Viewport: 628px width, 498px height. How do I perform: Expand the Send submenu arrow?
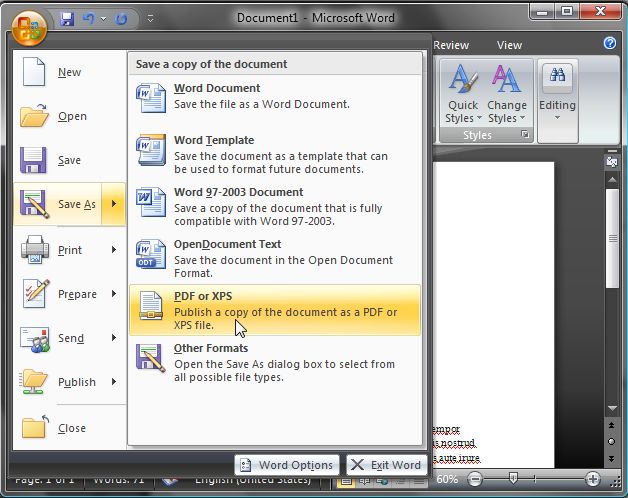(x=114, y=338)
